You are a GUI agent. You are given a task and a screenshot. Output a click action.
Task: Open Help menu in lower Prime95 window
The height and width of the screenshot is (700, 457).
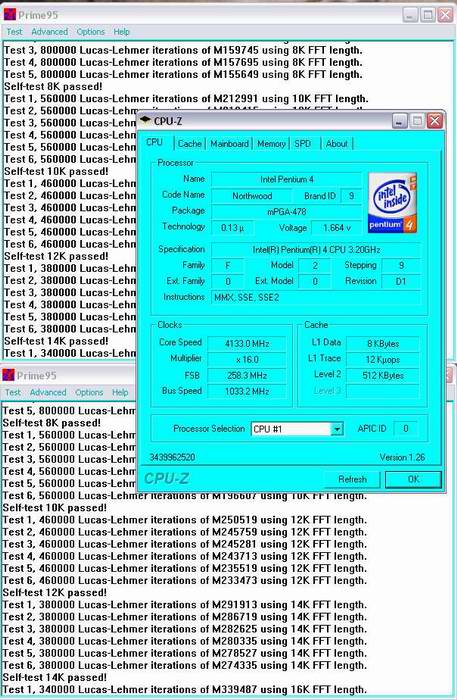click(x=120, y=392)
